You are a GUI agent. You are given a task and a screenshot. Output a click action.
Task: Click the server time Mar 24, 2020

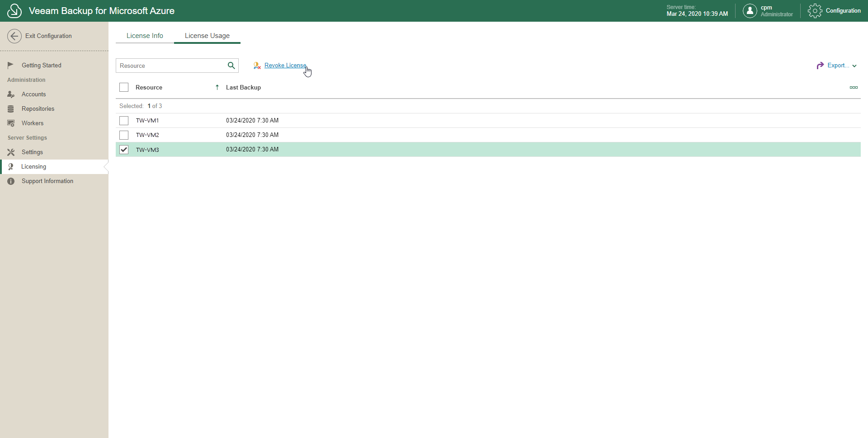click(697, 14)
